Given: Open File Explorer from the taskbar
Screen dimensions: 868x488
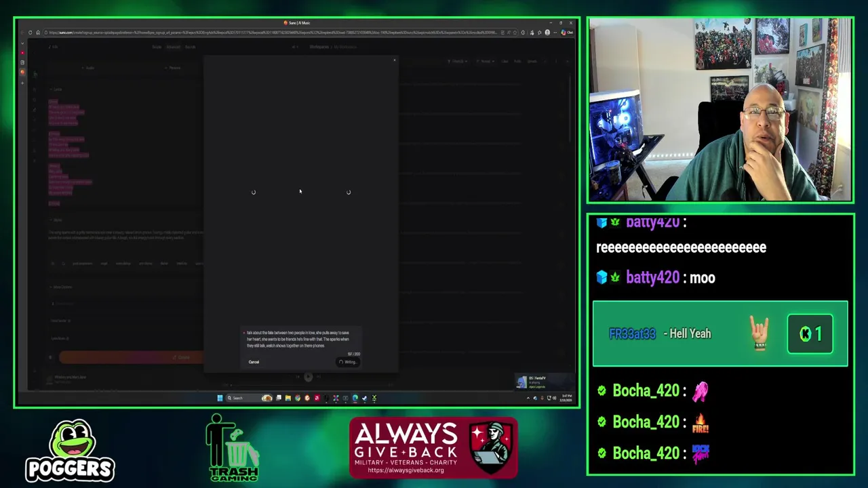Looking at the screenshot, I should pyautogui.click(x=288, y=398).
